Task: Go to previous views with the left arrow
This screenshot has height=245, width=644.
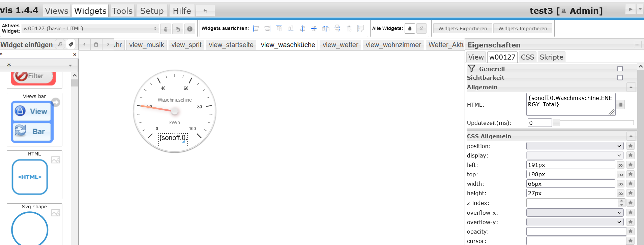Action: pyautogui.click(x=84, y=44)
